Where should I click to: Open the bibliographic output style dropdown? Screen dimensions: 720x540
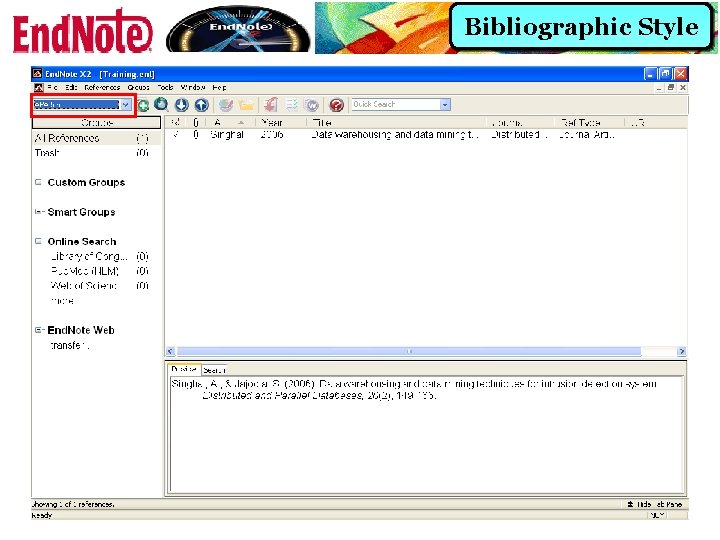pyautogui.click(x=125, y=105)
